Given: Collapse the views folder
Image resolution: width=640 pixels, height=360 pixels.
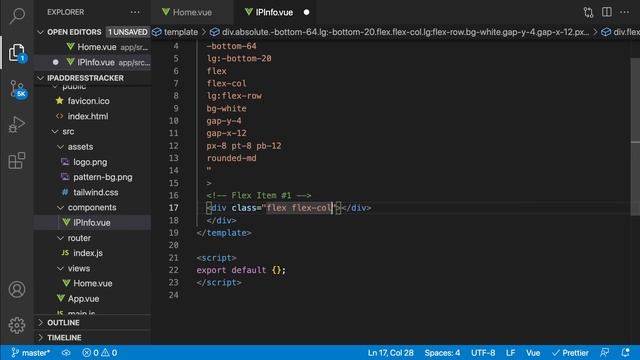Looking at the screenshot, I should click(x=79, y=268).
